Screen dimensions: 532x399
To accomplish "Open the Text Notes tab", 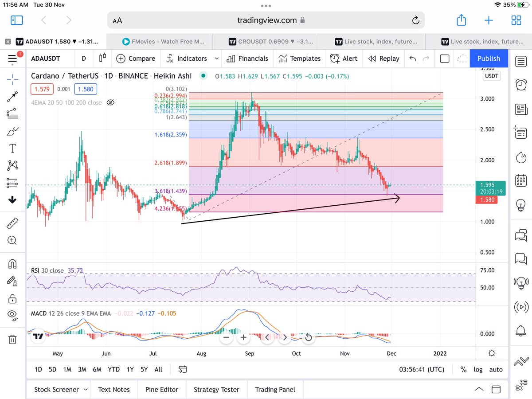I will pyautogui.click(x=114, y=389).
